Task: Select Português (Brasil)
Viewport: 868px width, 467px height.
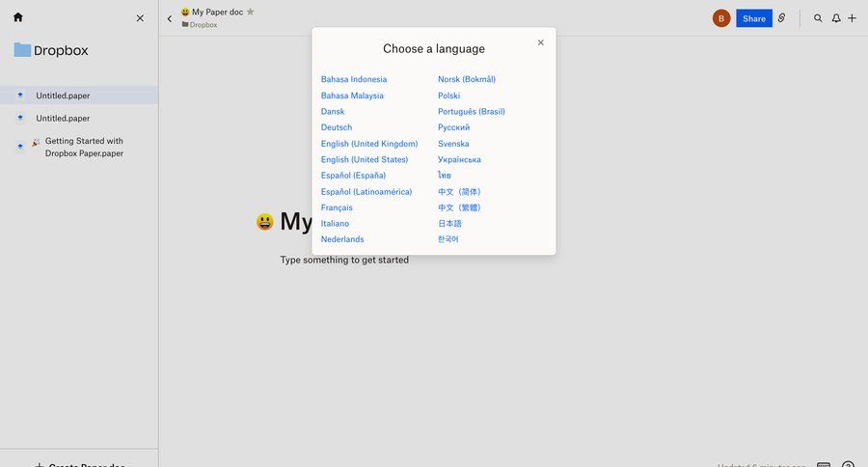Action: pos(472,111)
